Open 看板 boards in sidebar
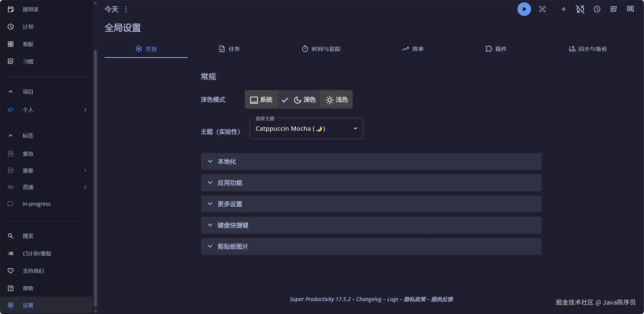The height and width of the screenshot is (314, 644). [x=28, y=44]
